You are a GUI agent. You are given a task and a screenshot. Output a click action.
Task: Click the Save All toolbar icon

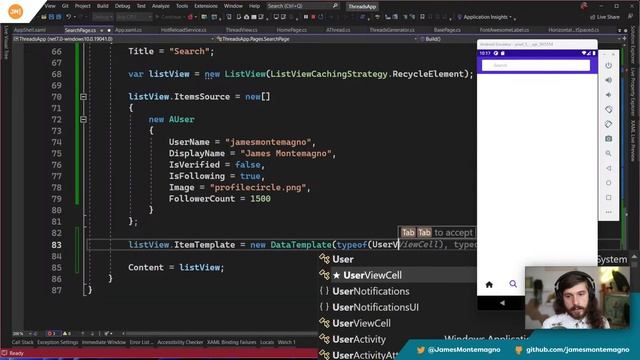59,17
